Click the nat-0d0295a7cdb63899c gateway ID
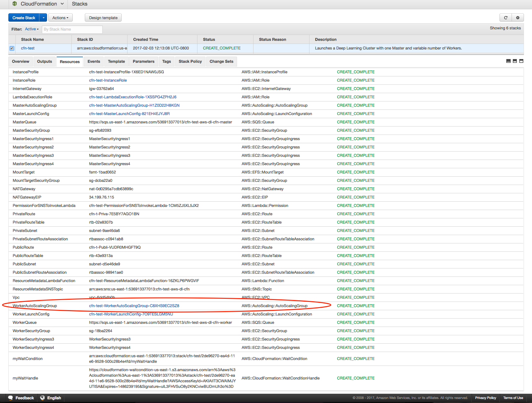532x403 pixels. [x=111, y=189]
